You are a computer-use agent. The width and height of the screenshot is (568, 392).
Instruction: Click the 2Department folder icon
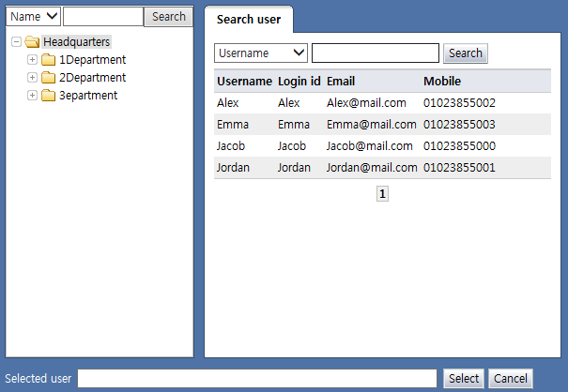(x=49, y=78)
